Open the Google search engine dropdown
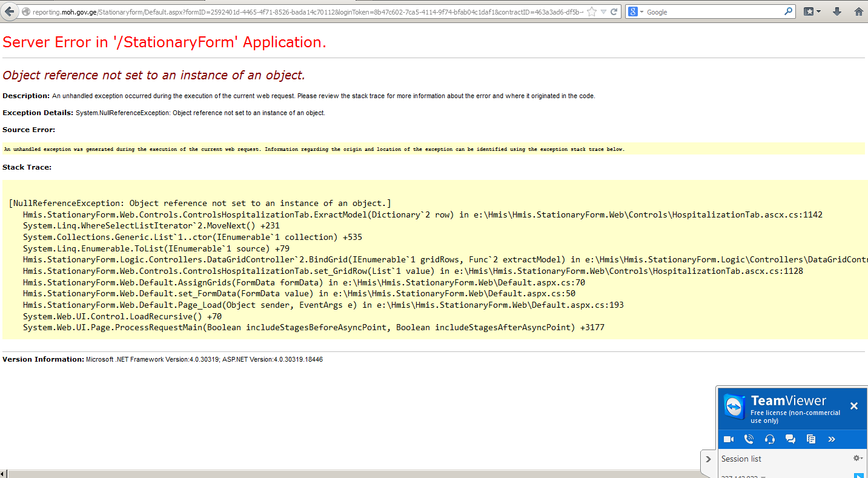The width and height of the screenshot is (868, 478). point(636,12)
